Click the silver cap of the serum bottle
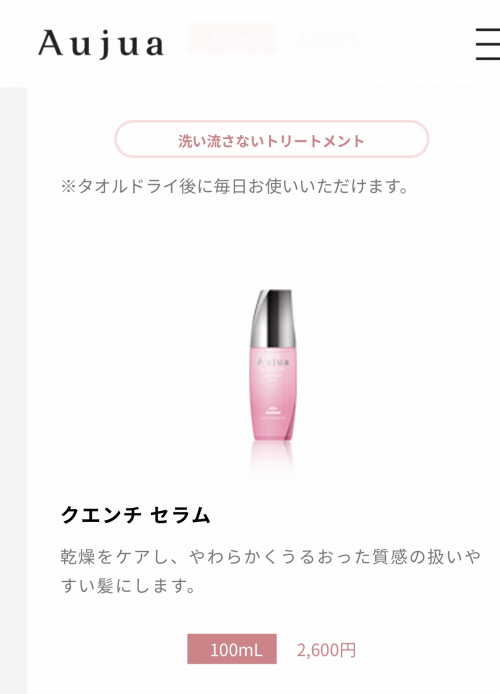The image size is (500, 694). 273,318
